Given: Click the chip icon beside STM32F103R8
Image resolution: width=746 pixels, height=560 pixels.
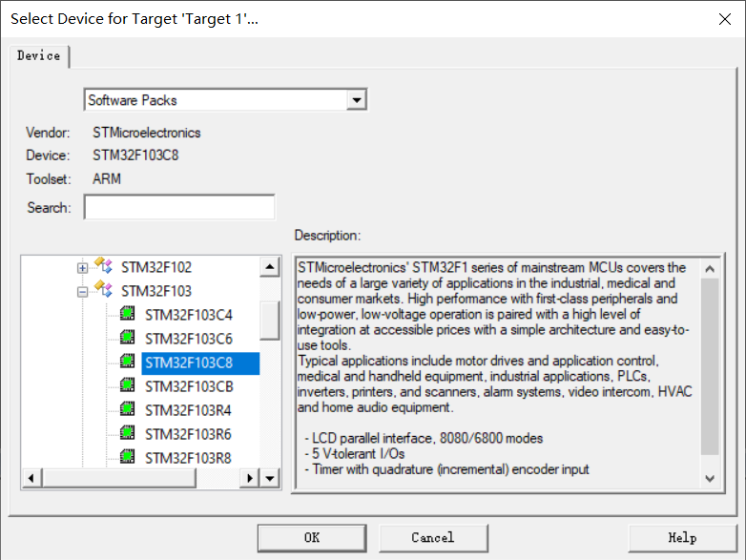Looking at the screenshot, I should (128, 456).
